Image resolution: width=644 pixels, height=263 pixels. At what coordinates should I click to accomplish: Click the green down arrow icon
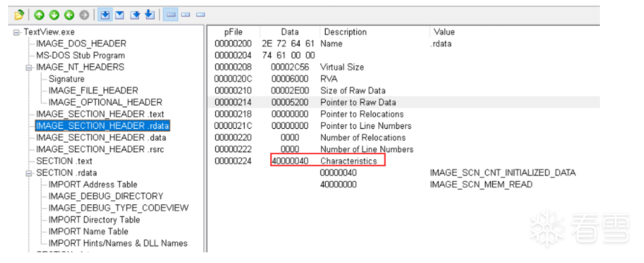pos(54,15)
